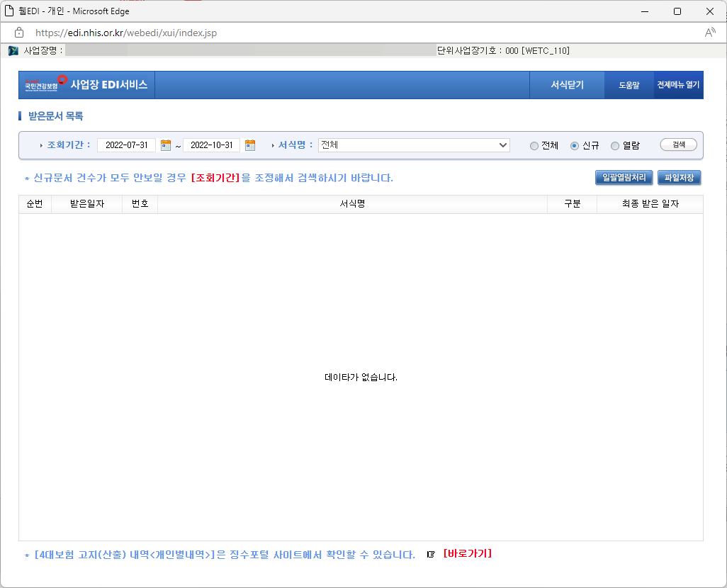
Task: Click the read aloud icon in address bar
Action: [x=710, y=33]
